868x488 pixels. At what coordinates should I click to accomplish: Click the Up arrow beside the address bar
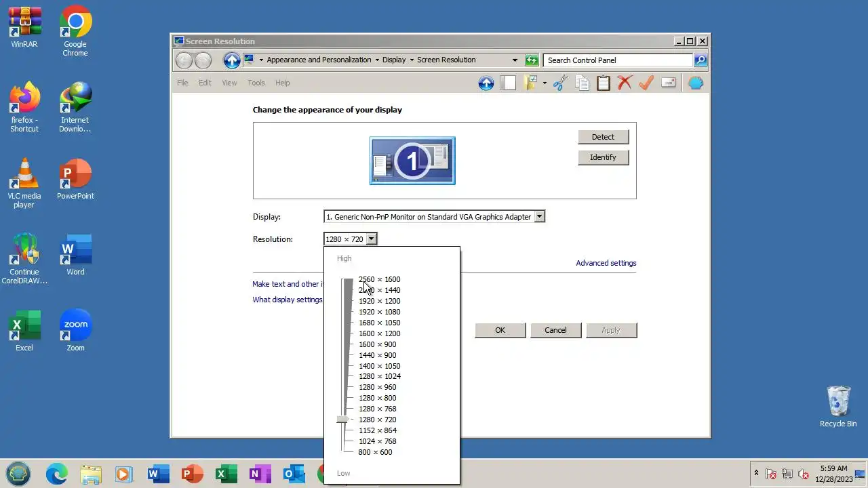pyautogui.click(x=232, y=60)
